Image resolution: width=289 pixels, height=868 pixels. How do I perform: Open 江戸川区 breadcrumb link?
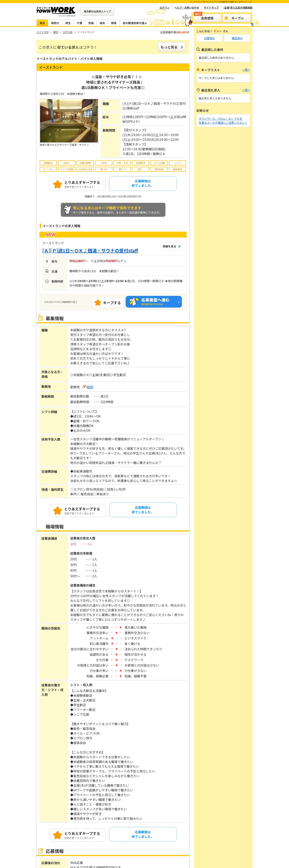point(67,32)
